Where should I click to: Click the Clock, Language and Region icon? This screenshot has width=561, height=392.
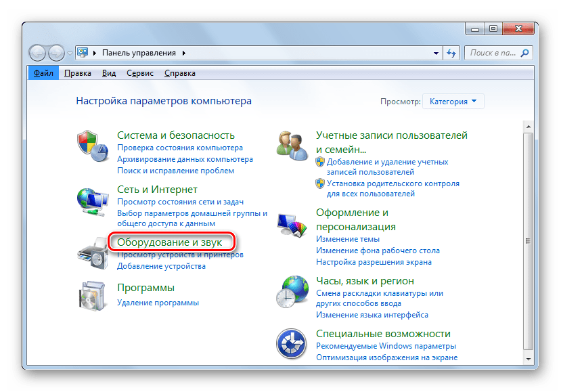[292, 292]
